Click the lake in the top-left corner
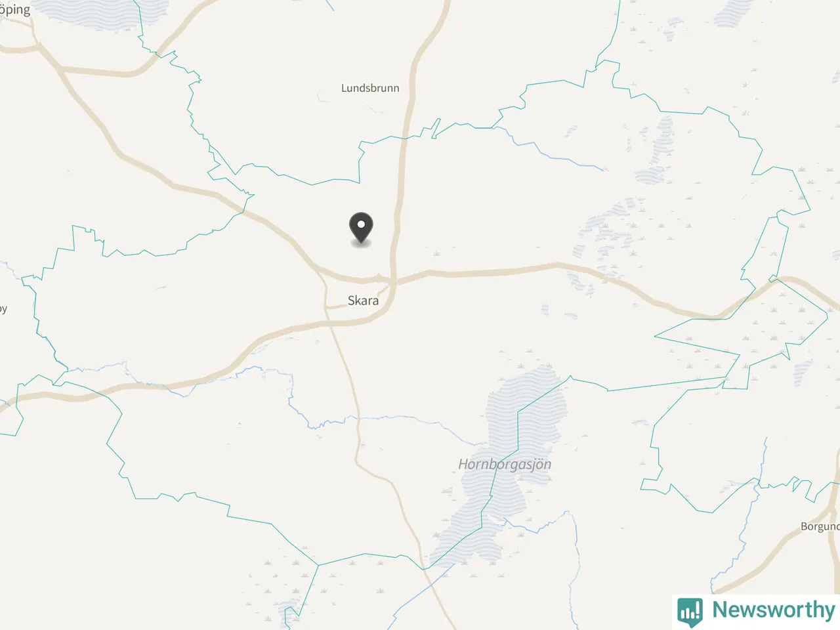 coord(92,13)
